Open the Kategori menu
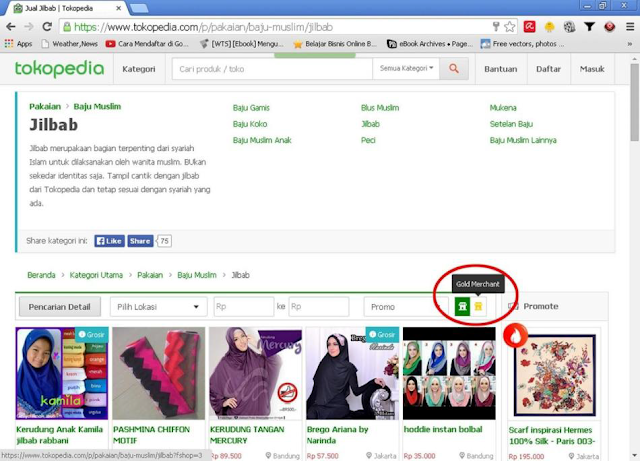The image size is (640, 461). (139, 69)
